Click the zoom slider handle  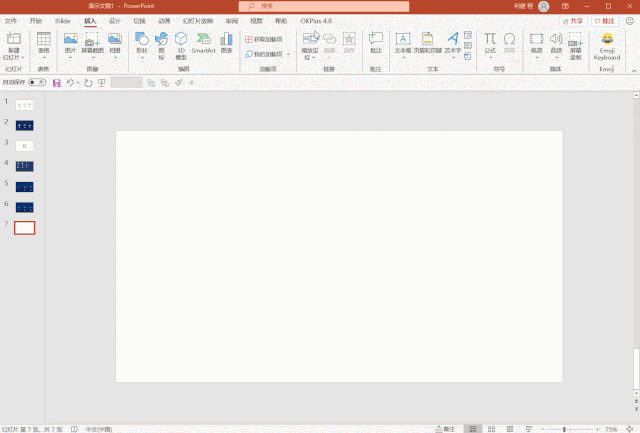(x=564, y=429)
